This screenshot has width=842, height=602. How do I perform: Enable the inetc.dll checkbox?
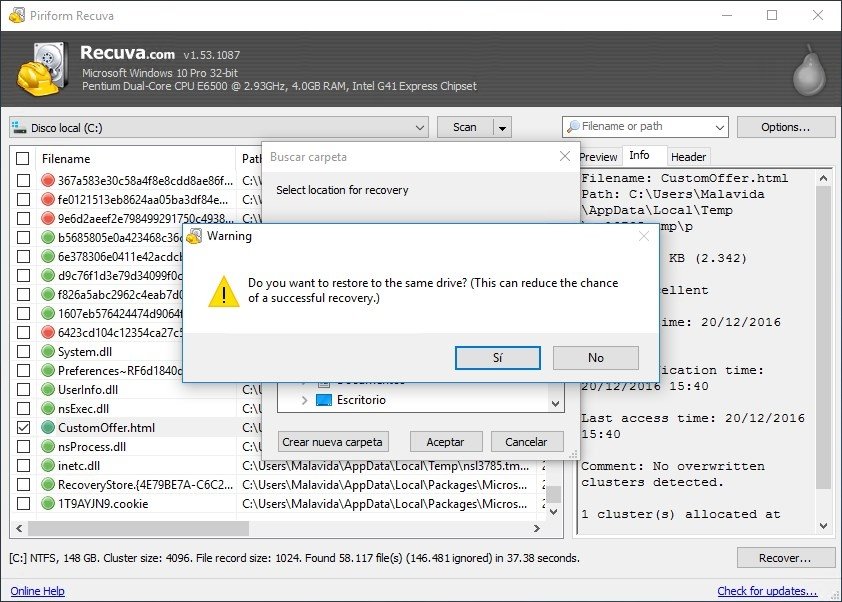(23, 466)
